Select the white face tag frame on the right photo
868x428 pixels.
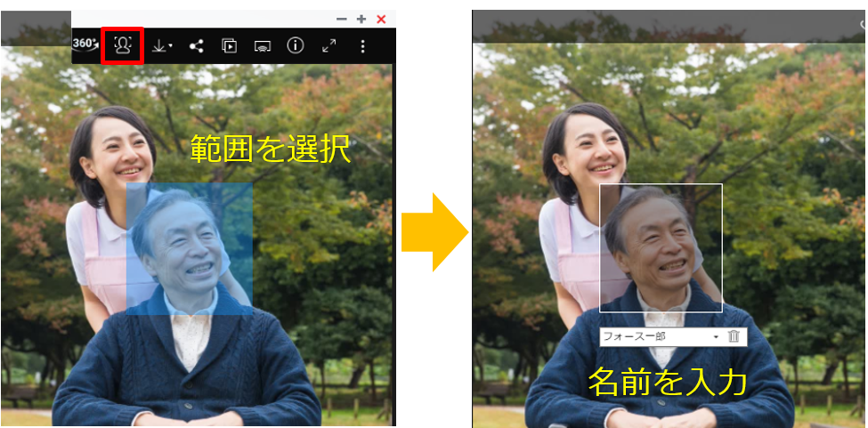click(x=661, y=247)
